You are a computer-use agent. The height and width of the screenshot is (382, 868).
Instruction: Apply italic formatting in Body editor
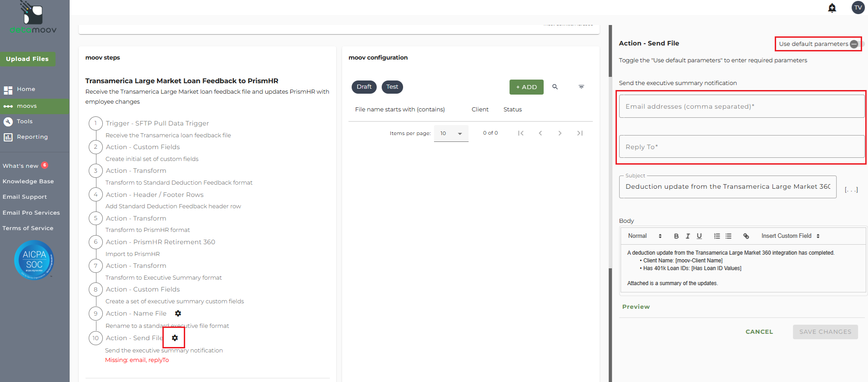[688, 236]
